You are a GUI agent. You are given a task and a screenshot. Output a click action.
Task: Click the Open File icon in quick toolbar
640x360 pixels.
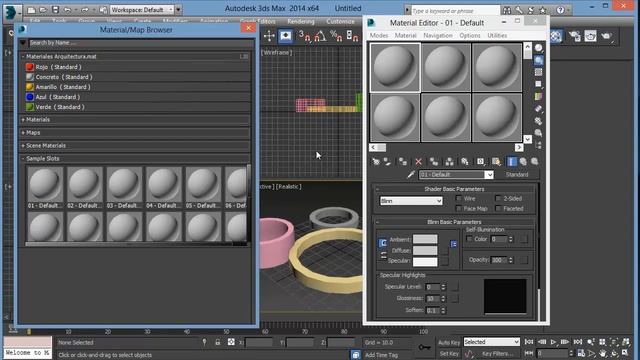tap(43, 10)
